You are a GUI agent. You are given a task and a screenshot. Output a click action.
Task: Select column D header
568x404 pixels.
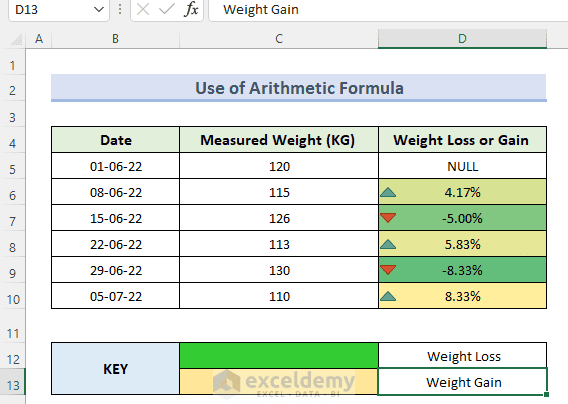point(462,39)
